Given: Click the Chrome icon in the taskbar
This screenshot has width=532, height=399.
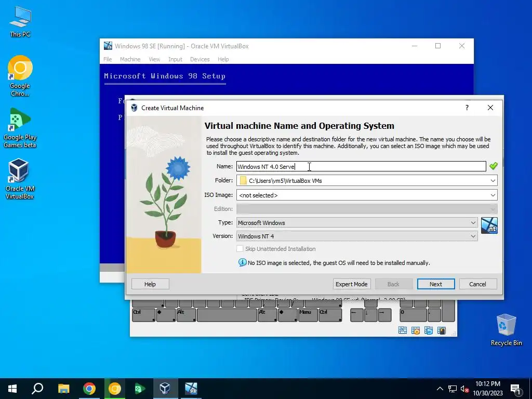Looking at the screenshot, I should click(x=89, y=389).
